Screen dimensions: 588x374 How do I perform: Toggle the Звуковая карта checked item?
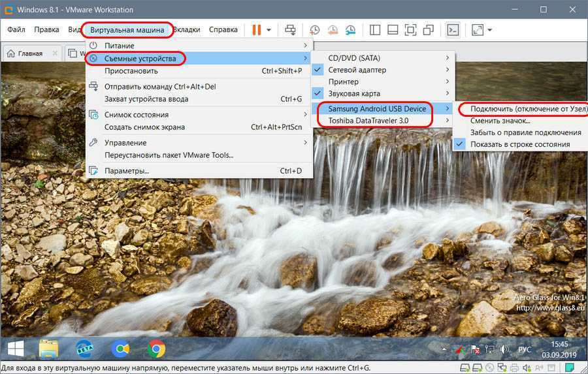coord(354,93)
